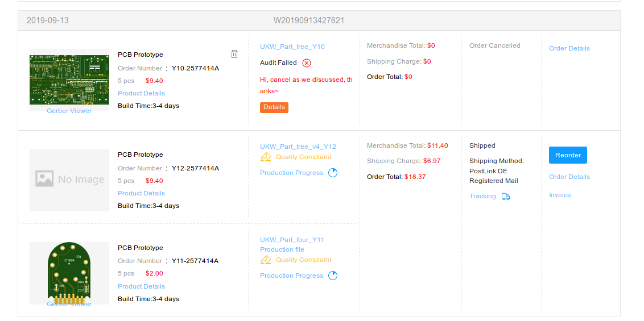Screen dimensions: 644x321
Task: Click the Shipping Charge $6.97 amount
Action: click(432, 161)
